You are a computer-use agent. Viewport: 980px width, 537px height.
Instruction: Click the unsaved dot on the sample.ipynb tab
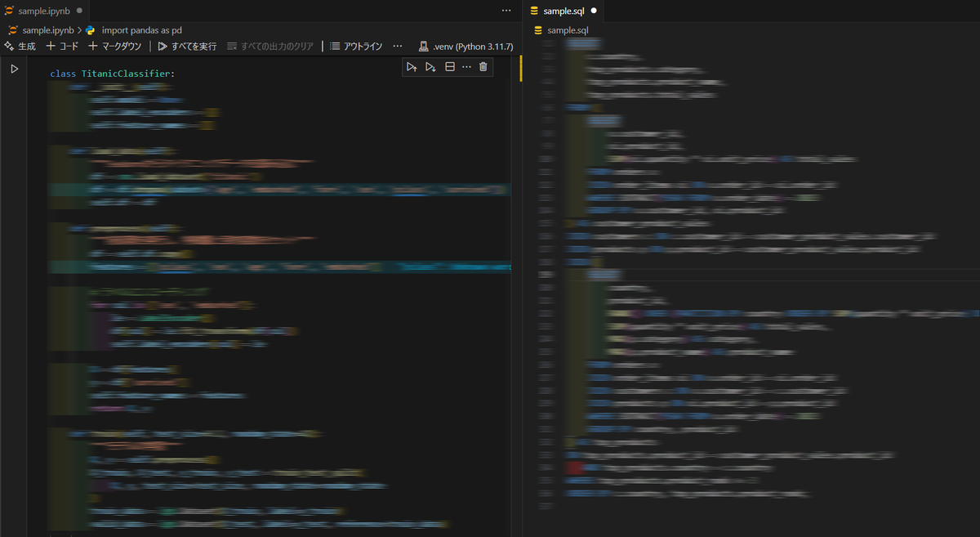tap(79, 11)
